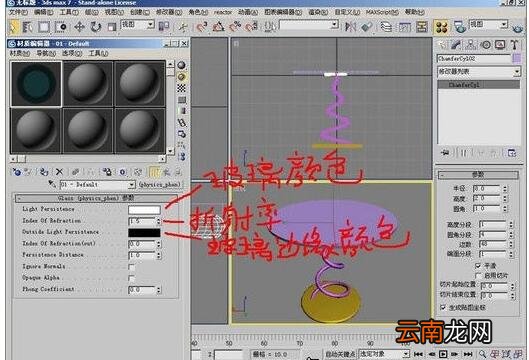The height and width of the screenshot is (360, 529).
Task: Open the Layer Manager icon
Action: tap(386, 26)
